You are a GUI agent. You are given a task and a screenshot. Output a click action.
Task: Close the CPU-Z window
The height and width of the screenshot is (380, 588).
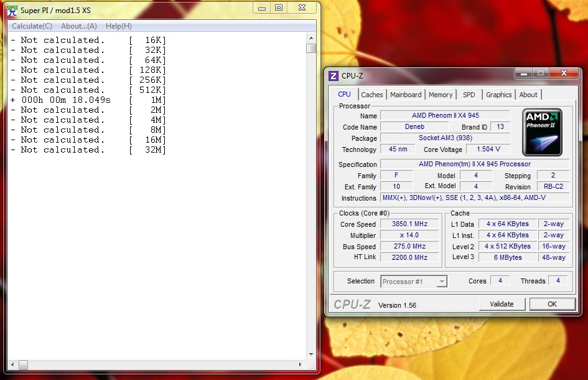[x=564, y=74]
